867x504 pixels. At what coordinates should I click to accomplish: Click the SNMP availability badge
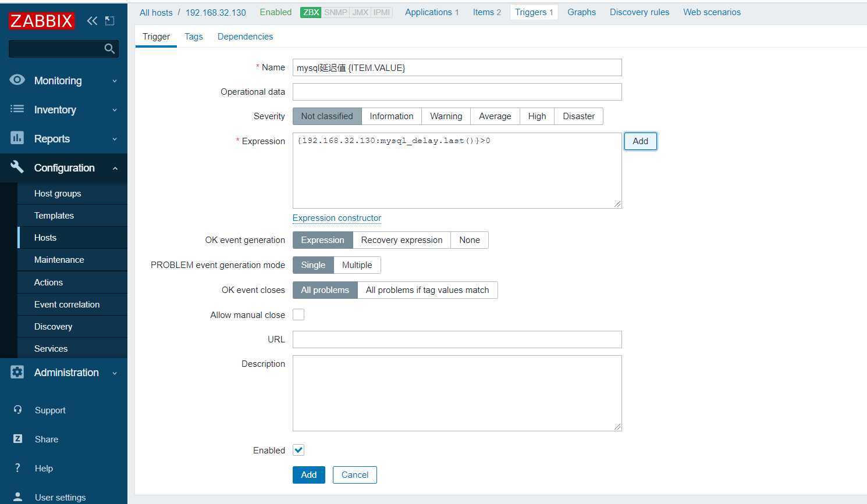335,12
